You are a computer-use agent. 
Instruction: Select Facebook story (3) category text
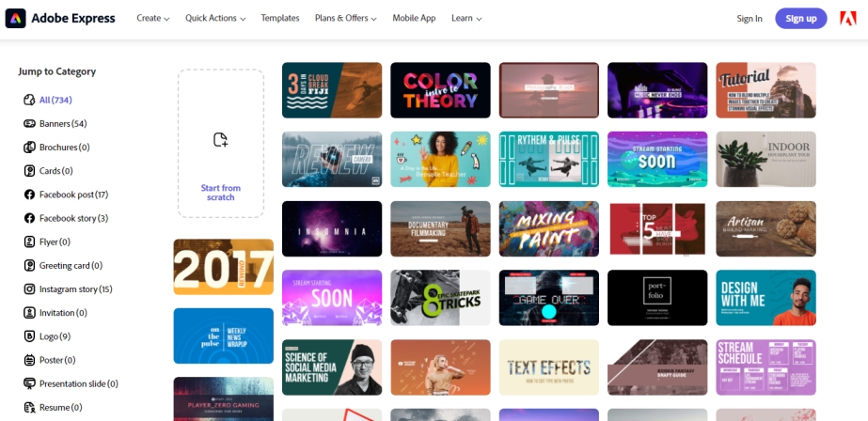(x=73, y=218)
